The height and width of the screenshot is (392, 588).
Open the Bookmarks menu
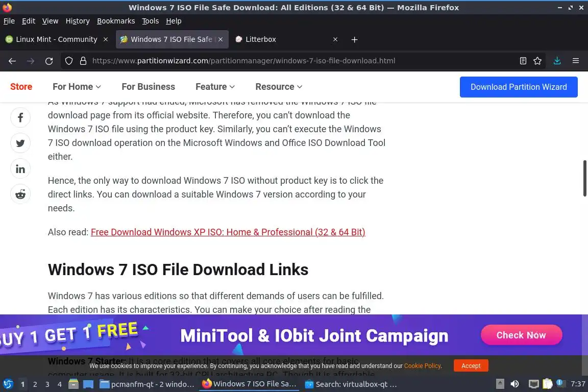116,21
